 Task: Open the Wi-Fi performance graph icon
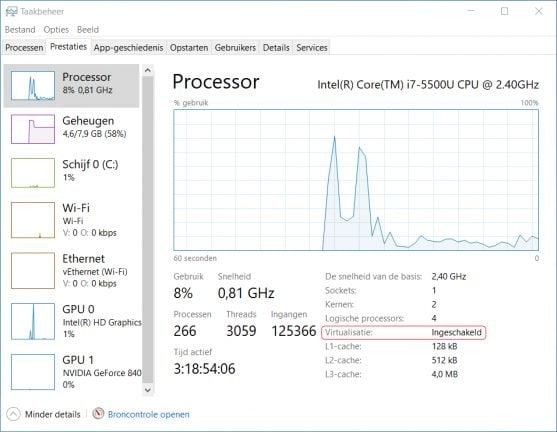click(33, 220)
